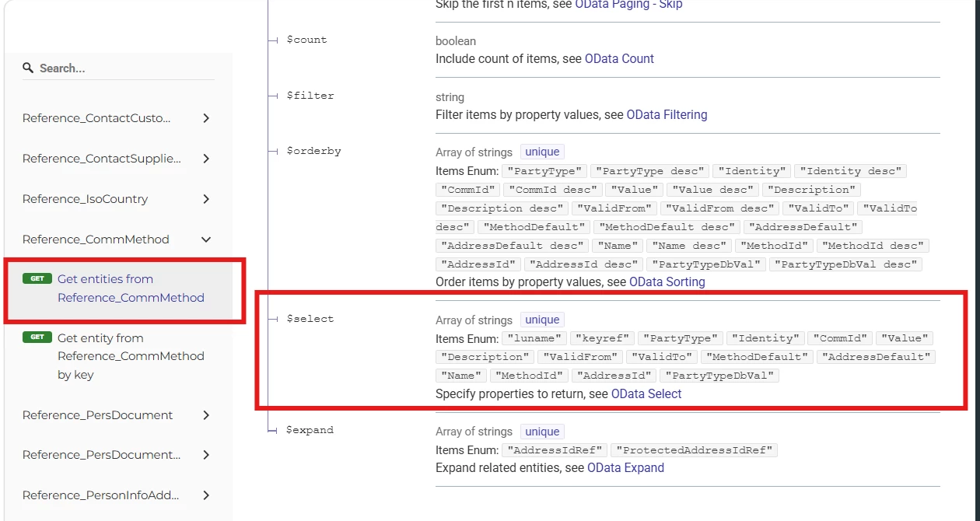The image size is (980, 521).
Task: Expand Reference_ContactSupplie... section chevron
Action: [206, 159]
